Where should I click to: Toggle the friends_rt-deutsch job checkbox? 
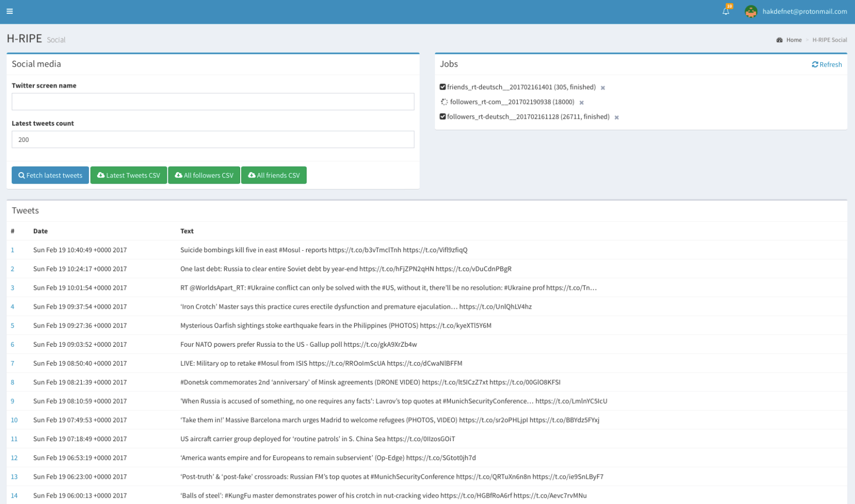[443, 87]
